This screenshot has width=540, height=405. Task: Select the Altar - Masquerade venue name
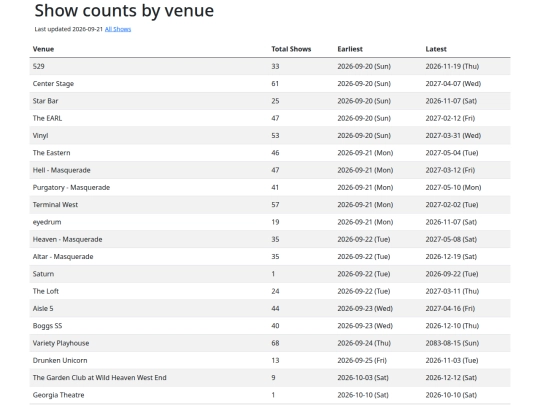pyautogui.click(x=63, y=257)
